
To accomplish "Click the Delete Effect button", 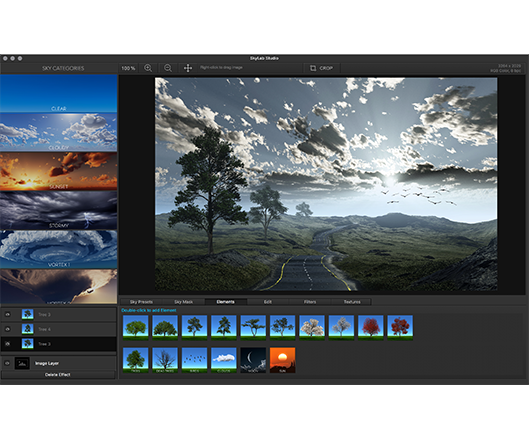I will 58,375.
